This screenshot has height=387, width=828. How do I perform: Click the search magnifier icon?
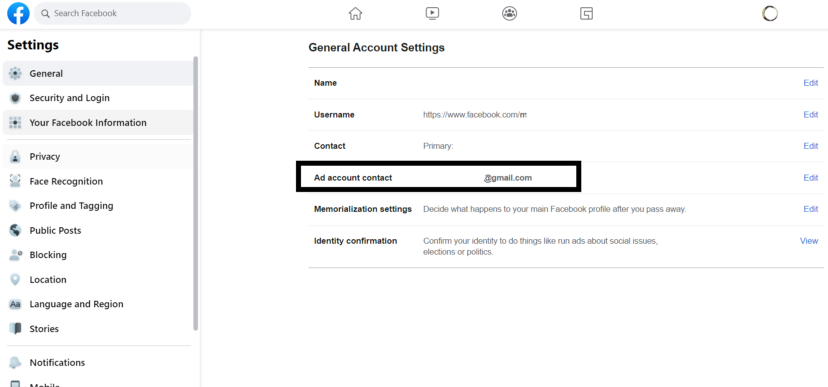[45, 13]
